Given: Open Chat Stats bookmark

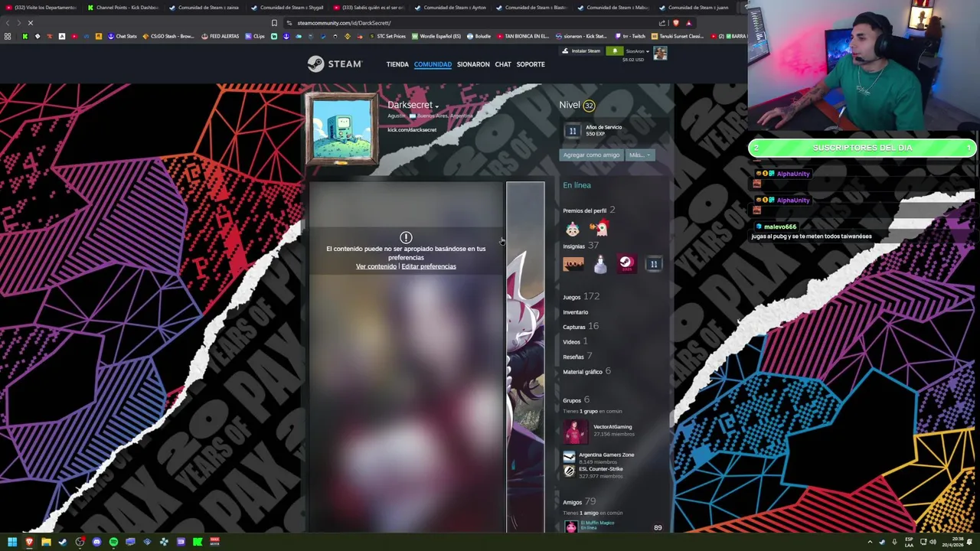Looking at the screenshot, I should pos(122,36).
